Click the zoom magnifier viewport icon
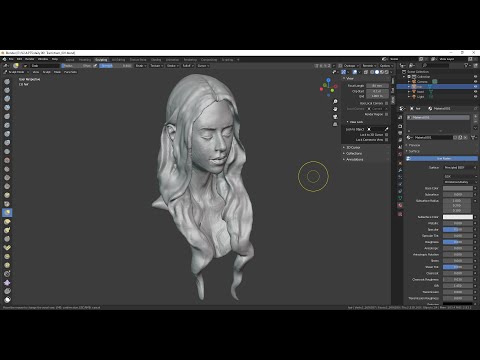 (x=335, y=102)
